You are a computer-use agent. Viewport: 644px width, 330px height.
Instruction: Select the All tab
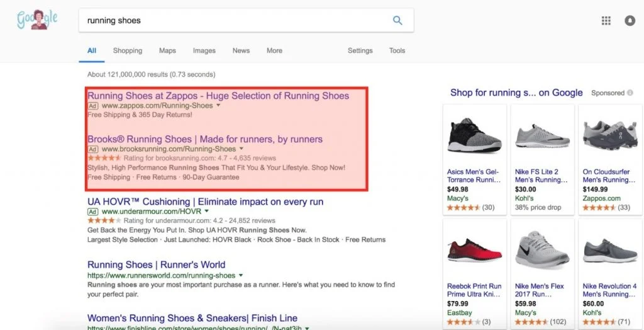pyautogui.click(x=92, y=50)
